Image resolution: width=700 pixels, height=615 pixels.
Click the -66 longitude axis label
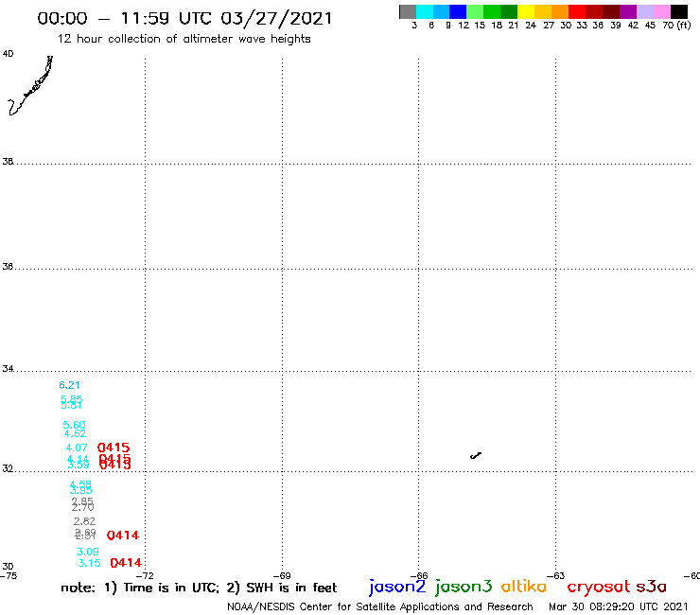point(419,576)
